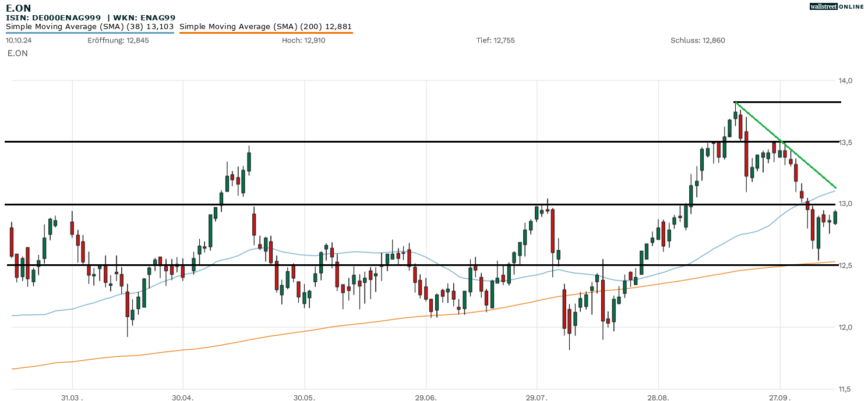Click the 11,5 price axis label

point(846,389)
